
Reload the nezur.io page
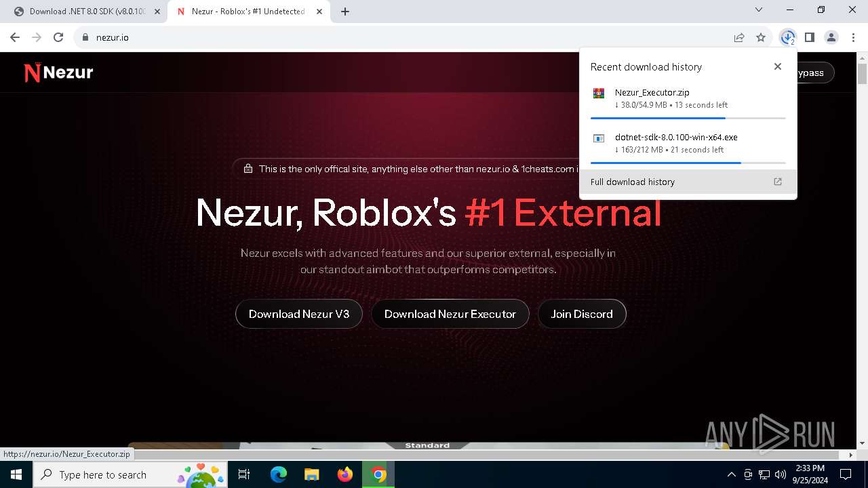(x=58, y=37)
